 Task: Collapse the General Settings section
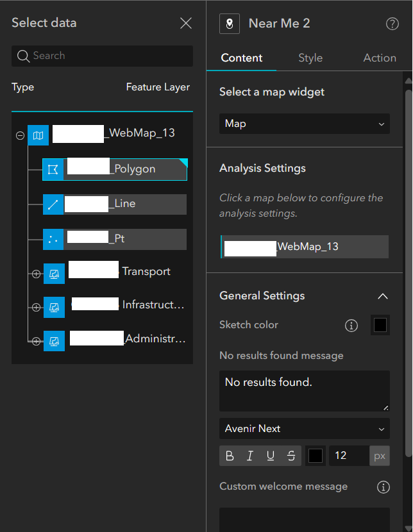(x=383, y=296)
